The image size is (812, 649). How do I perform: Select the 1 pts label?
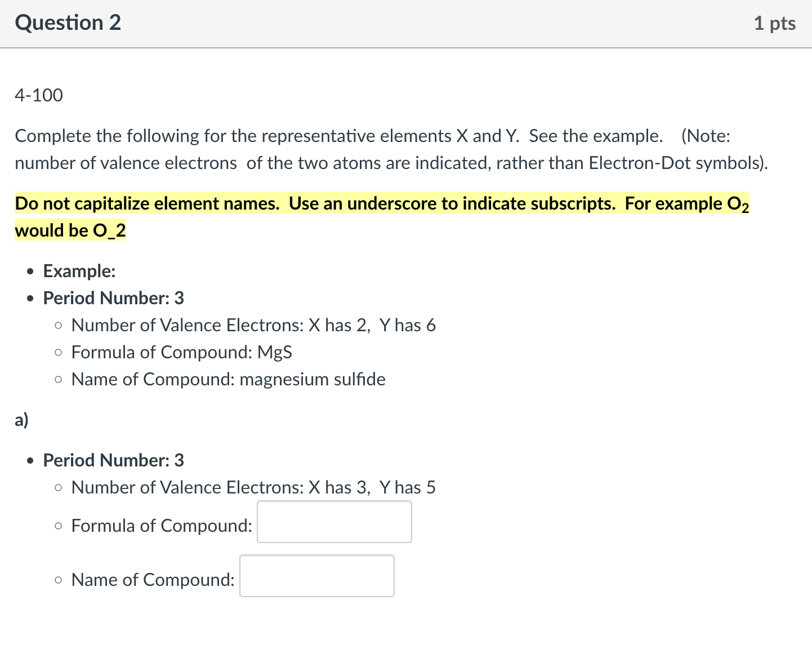coord(774,23)
